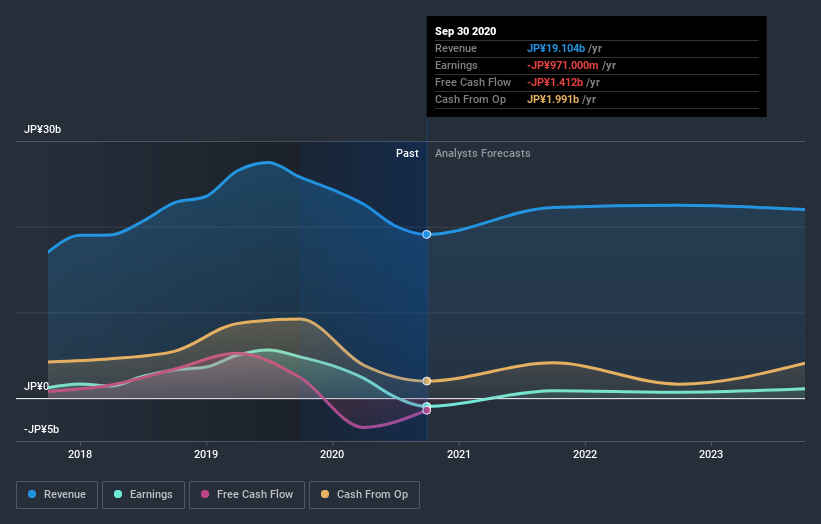Toggle the Earnings legend button
Viewport: 821px width, 524px height.
click(x=143, y=495)
